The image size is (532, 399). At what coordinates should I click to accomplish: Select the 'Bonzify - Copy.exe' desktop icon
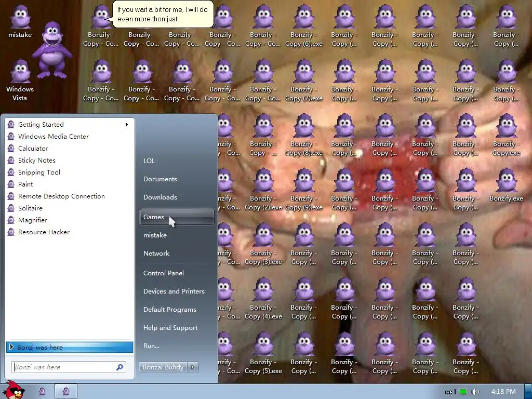(506, 135)
